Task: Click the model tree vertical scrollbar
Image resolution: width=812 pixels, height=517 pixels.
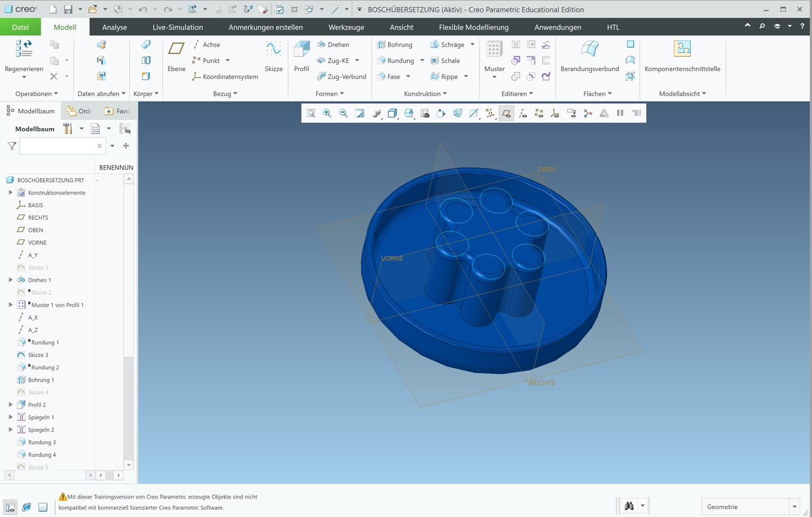Action: tap(128, 322)
